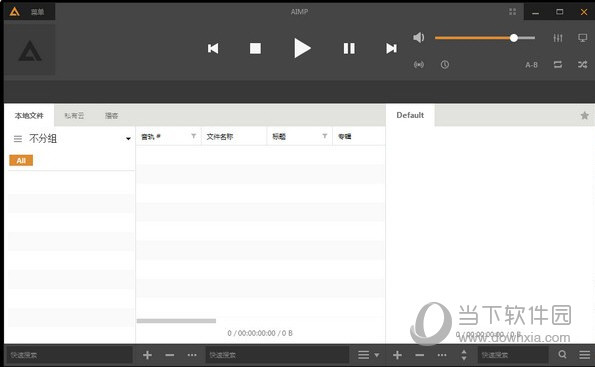This screenshot has width=595, height=367.
Task: Open the visualization monitor icon
Action: pos(582,38)
